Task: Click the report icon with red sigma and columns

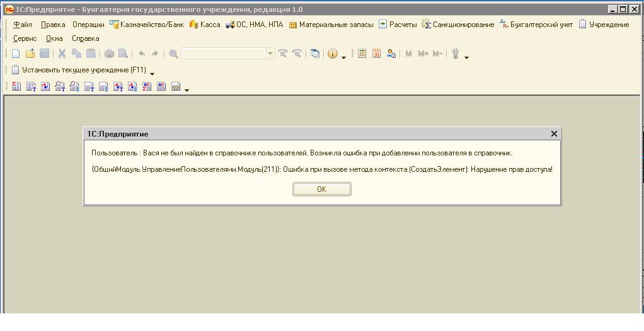Action: (16, 86)
